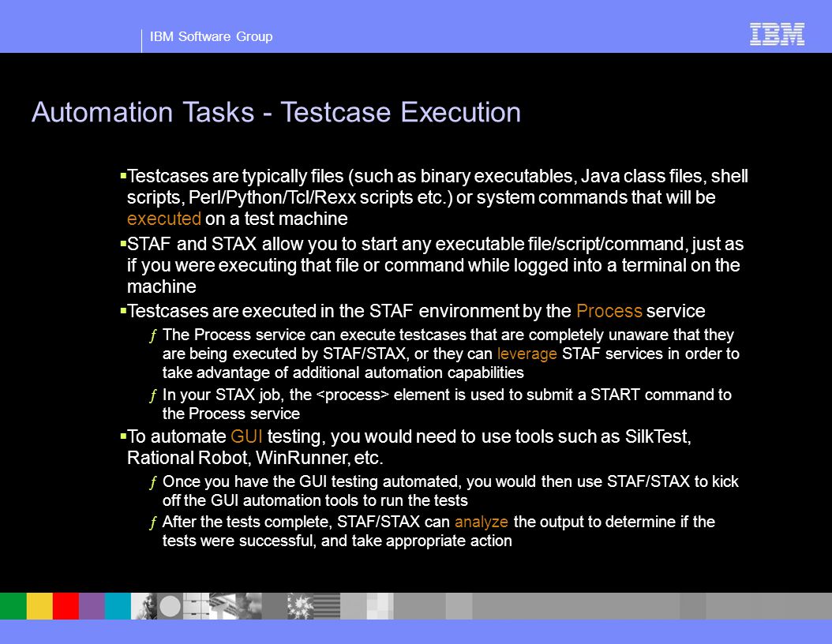
Task: Click the IBM logo in header
Action: click(x=777, y=34)
